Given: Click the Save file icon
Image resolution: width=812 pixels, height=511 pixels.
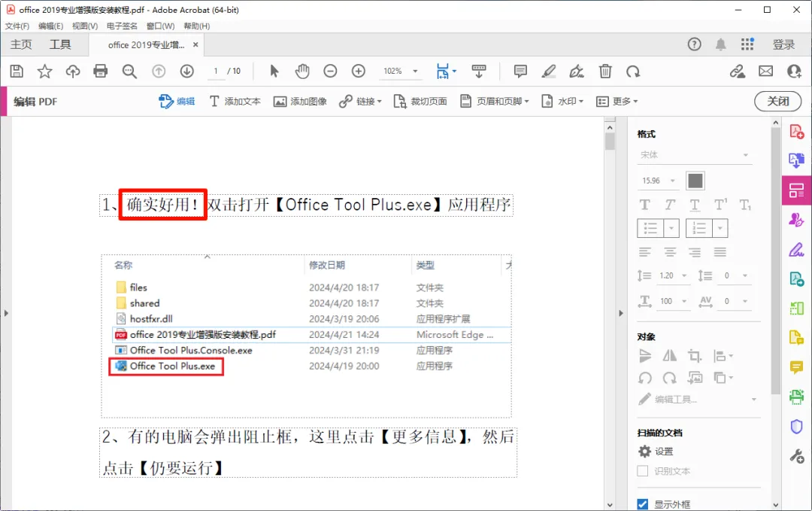Looking at the screenshot, I should tap(17, 71).
